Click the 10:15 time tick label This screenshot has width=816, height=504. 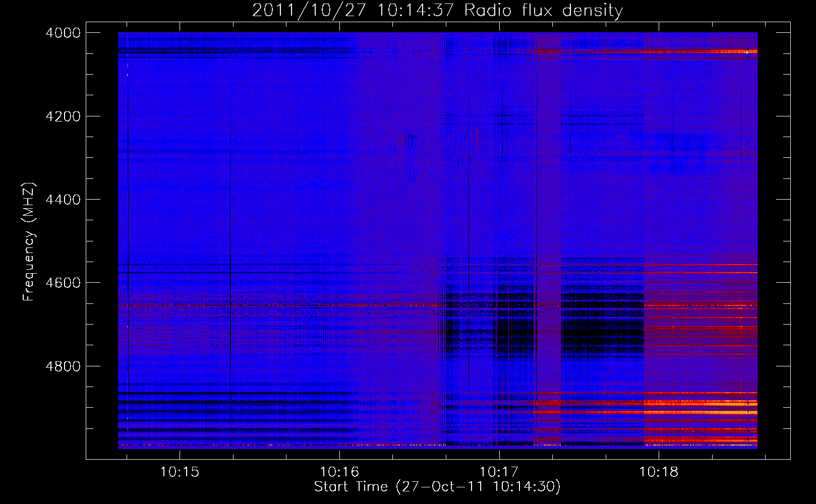180,472
